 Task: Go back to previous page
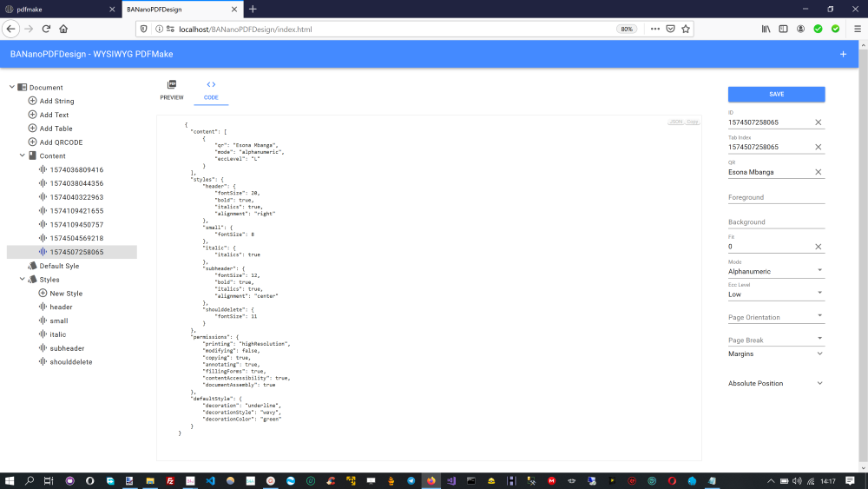pyautogui.click(x=11, y=29)
